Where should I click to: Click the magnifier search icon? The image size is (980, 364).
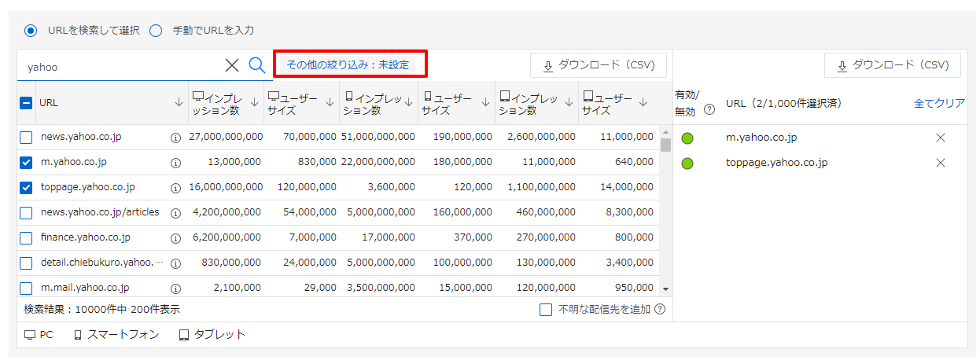pyautogui.click(x=256, y=65)
